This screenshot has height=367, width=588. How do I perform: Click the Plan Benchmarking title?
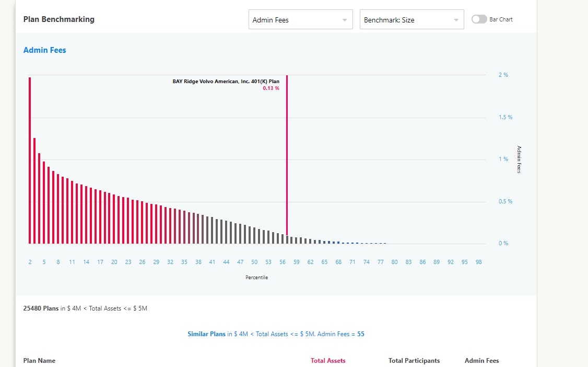click(59, 19)
